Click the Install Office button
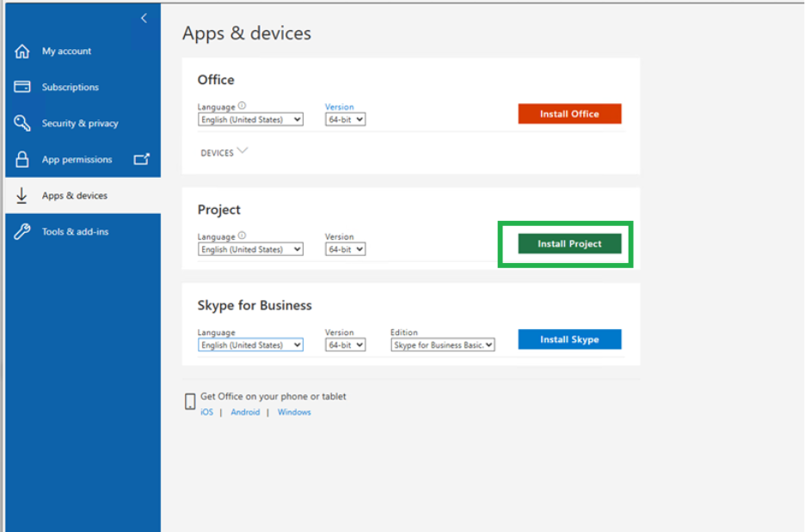 569,114
